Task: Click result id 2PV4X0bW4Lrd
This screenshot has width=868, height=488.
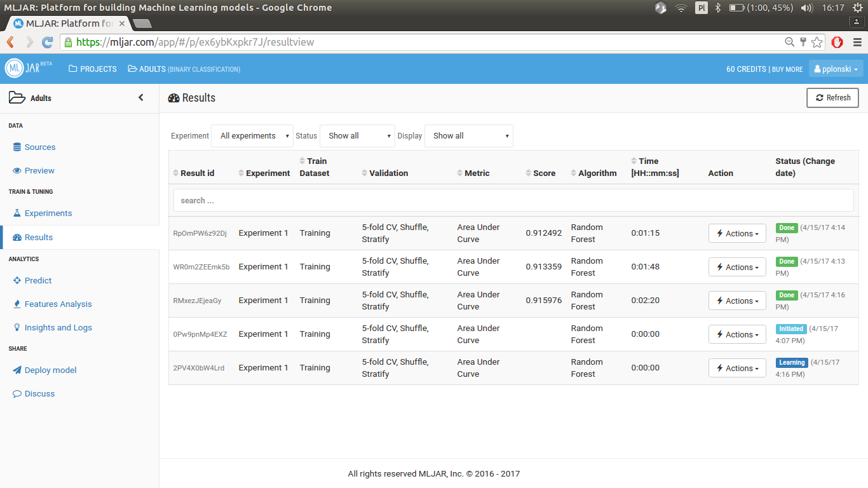Action: [x=199, y=368]
